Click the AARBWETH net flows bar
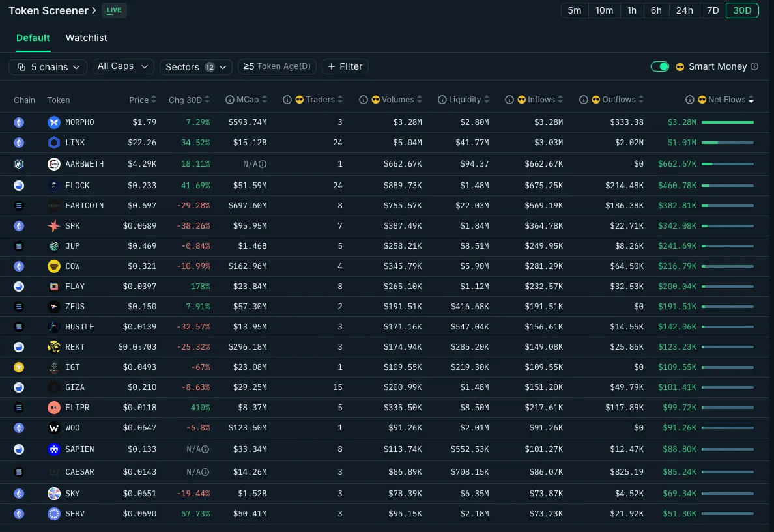 [x=728, y=164]
